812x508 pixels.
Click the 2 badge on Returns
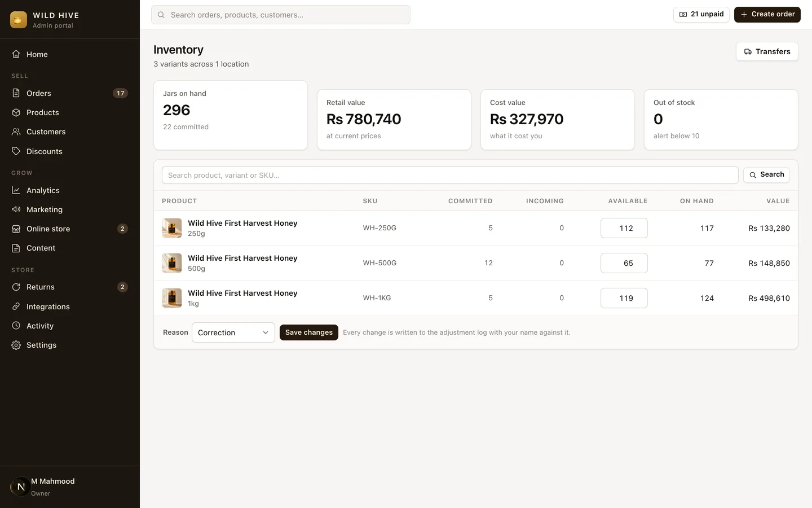[122, 287]
